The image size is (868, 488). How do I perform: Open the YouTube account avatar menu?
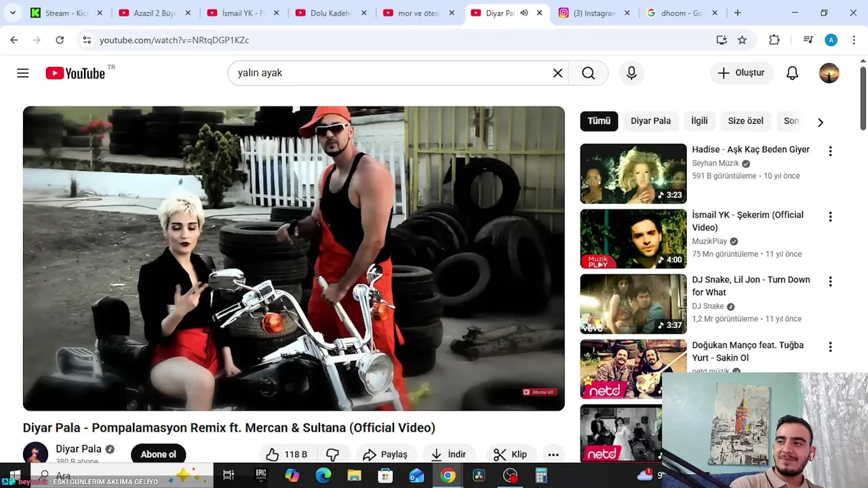coord(829,73)
